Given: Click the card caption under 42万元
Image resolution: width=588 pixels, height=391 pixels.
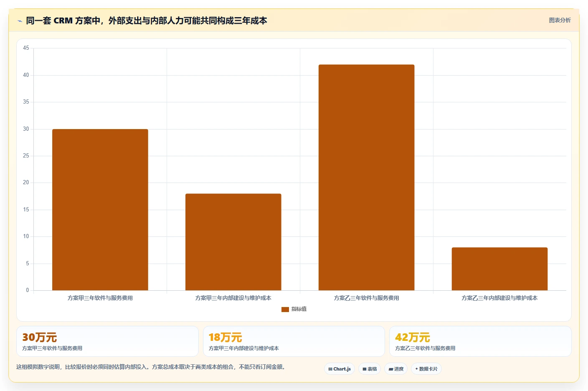Looking at the screenshot, I should [x=425, y=348].
